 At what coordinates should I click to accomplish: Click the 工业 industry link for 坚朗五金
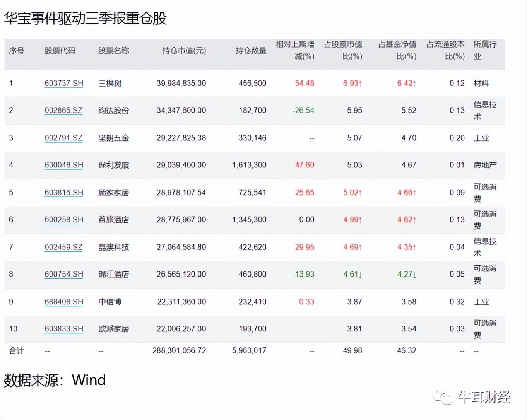tap(481, 138)
